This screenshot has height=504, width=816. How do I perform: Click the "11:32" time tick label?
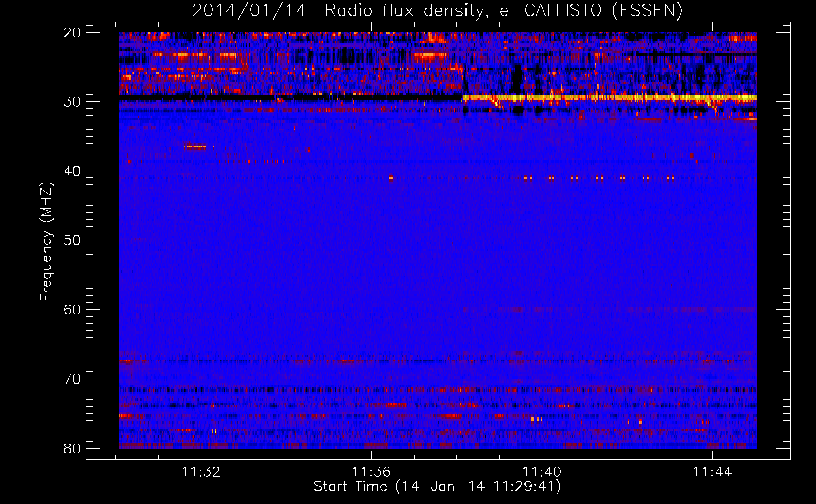pyautogui.click(x=201, y=472)
